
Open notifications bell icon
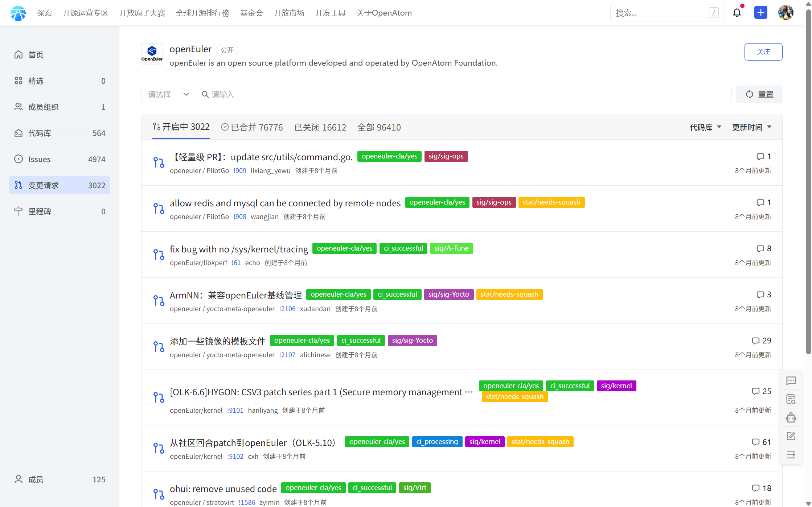(x=737, y=13)
